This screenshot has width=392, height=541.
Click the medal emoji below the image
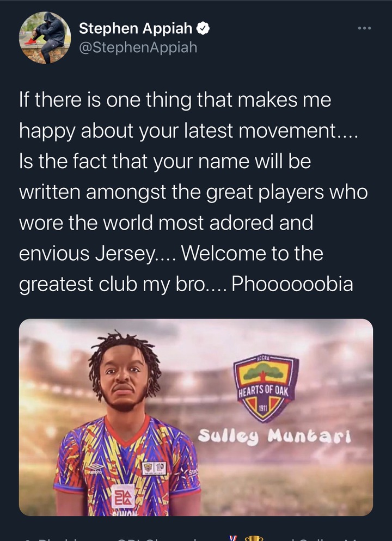[234, 538]
